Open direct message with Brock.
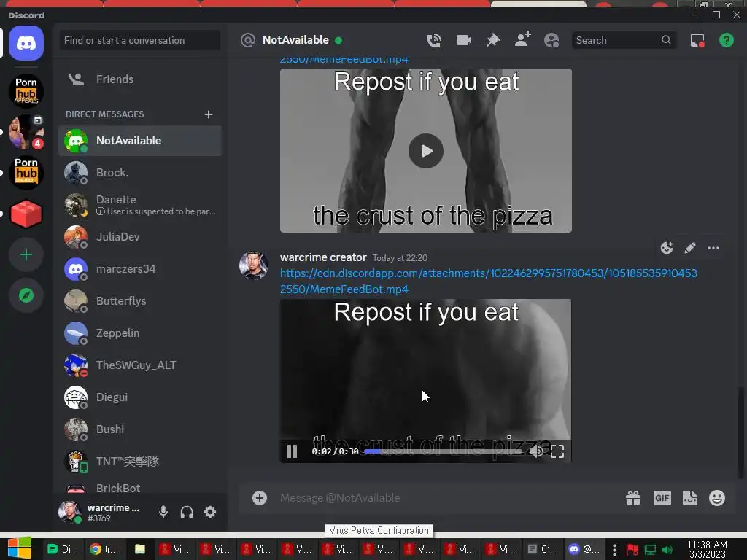Viewport: 747px width, 560px height. click(139, 172)
